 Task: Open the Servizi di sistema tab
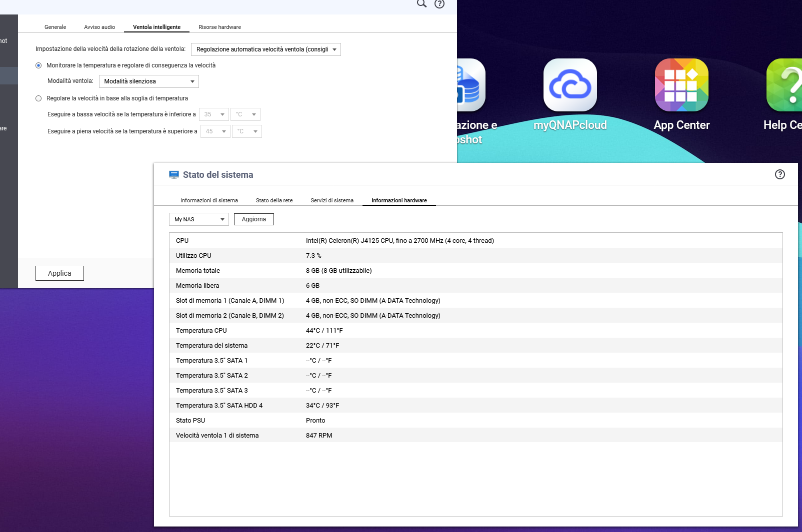(331, 200)
